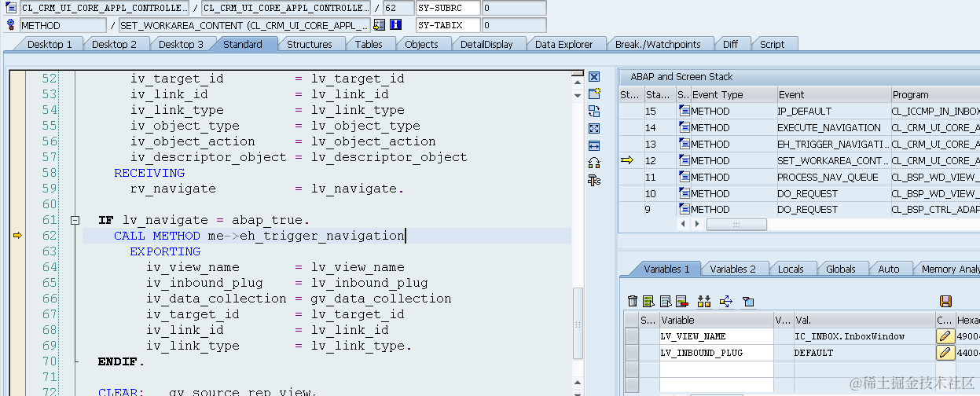Click the SY-TABIX value field
Viewport: 980px width, 396px height.
tap(514, 25)
